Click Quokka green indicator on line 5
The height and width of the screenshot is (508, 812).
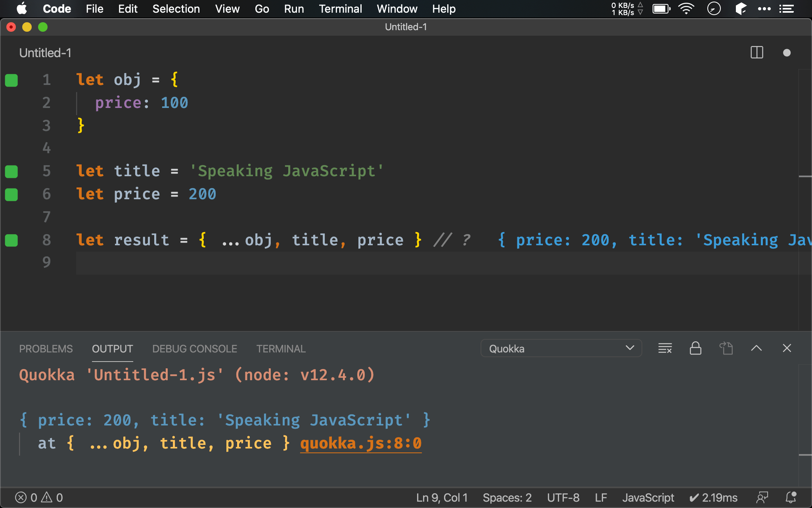click(x=11, y=171)
